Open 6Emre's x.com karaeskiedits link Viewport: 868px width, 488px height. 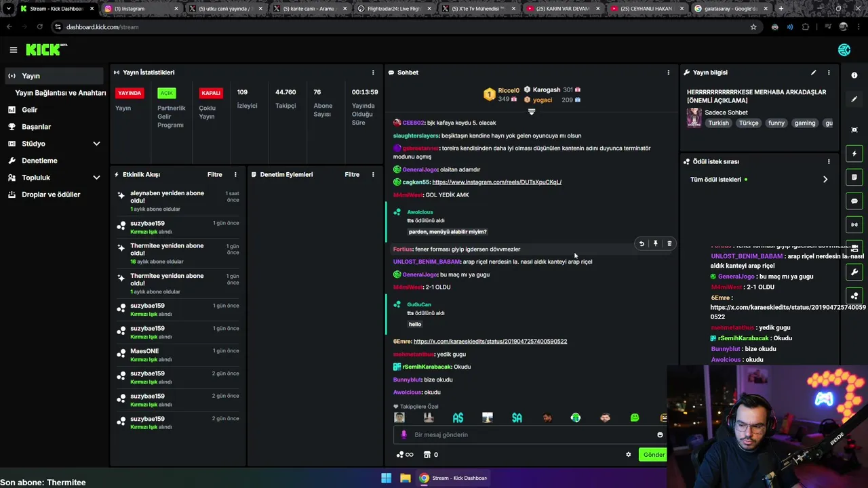pos(490,342)
